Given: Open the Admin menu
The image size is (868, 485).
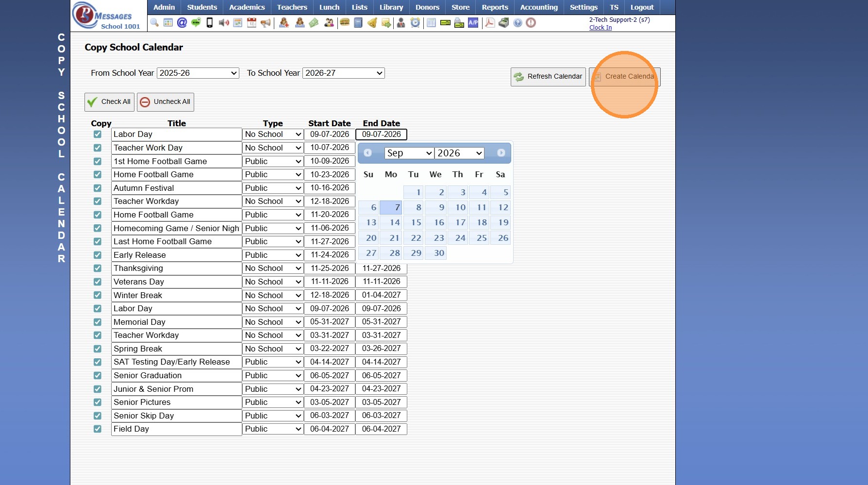Looking at the screenshot, I should click(164, 7).
